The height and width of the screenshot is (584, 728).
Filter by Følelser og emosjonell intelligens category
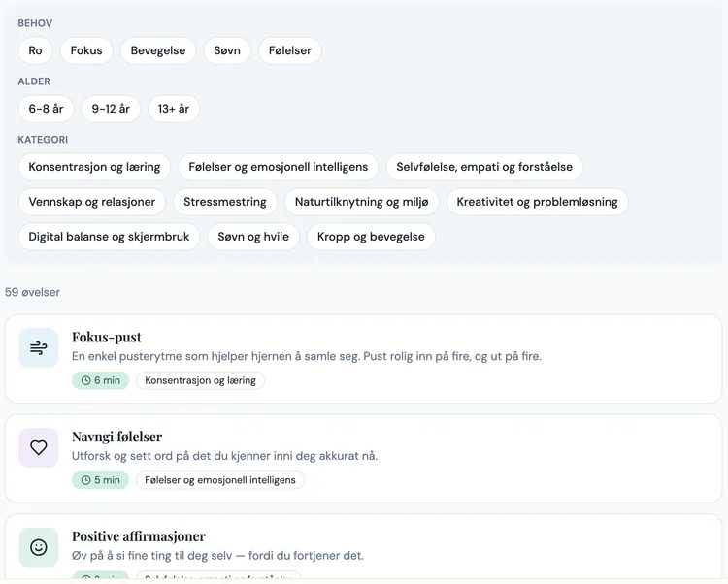coord(279,167)
